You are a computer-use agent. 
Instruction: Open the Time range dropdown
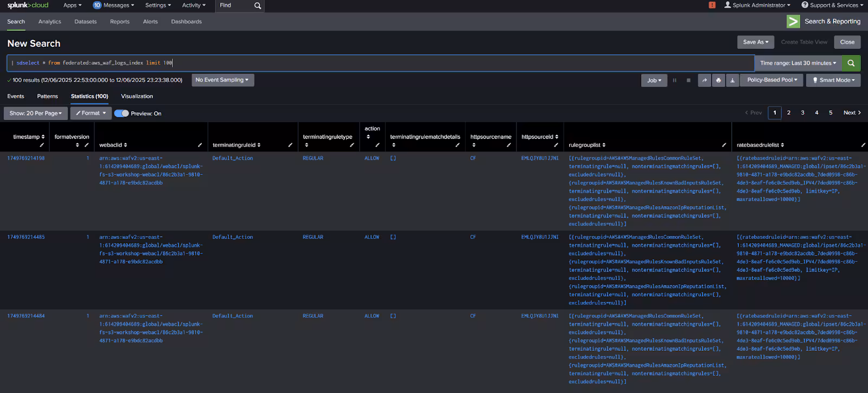[797, 63]
